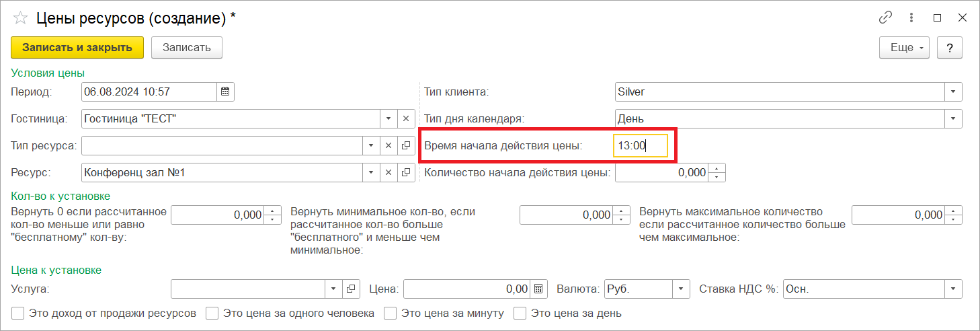Click Количество начала действия цены field
980x331 pixels.
(662, 173)
